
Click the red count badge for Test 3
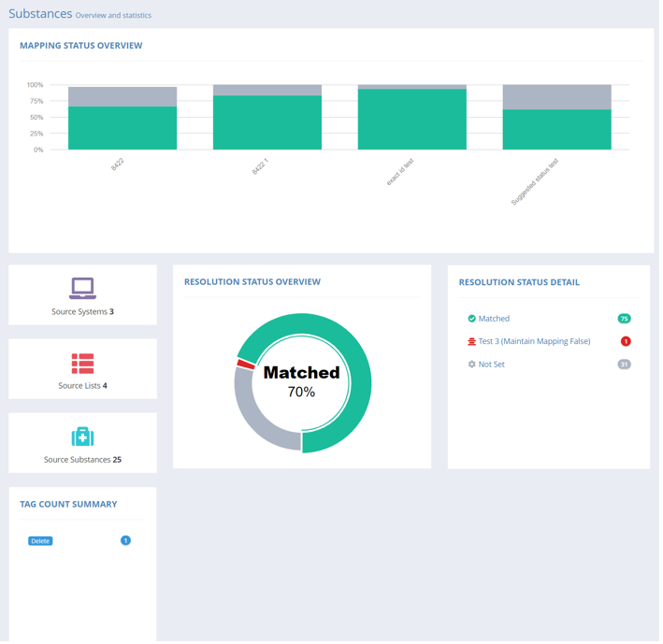coord(626,342)
